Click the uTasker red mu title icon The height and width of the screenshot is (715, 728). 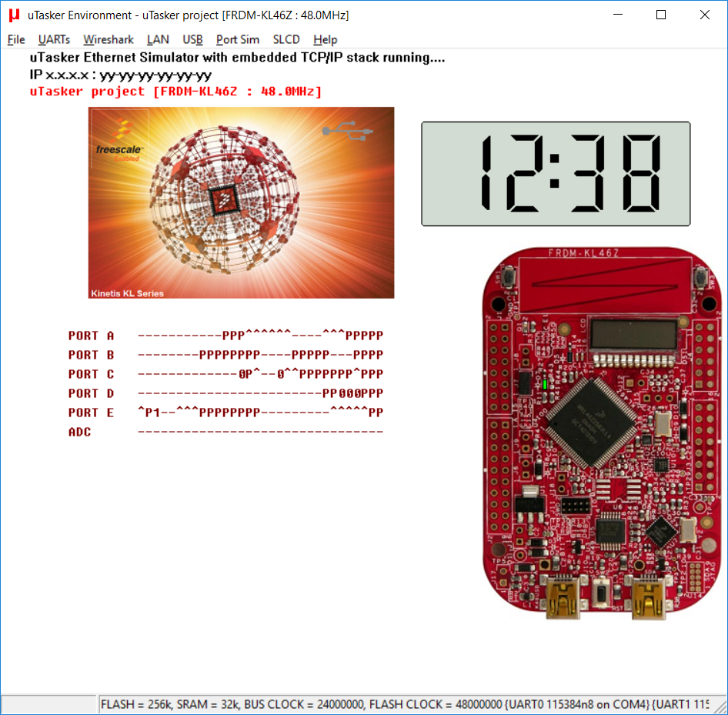click(15, 15)
